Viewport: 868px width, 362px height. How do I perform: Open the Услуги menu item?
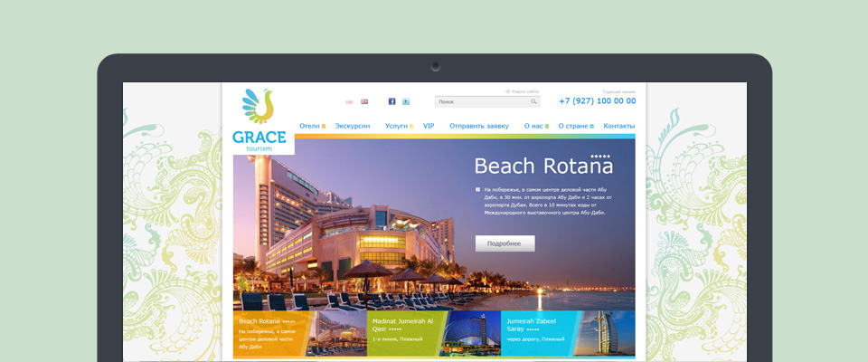[396, 126]
